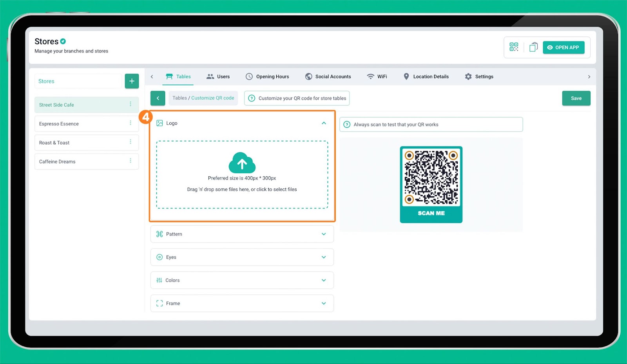Click the Pattern section icon
627x364 pixels.
click(x=159, y=234)
